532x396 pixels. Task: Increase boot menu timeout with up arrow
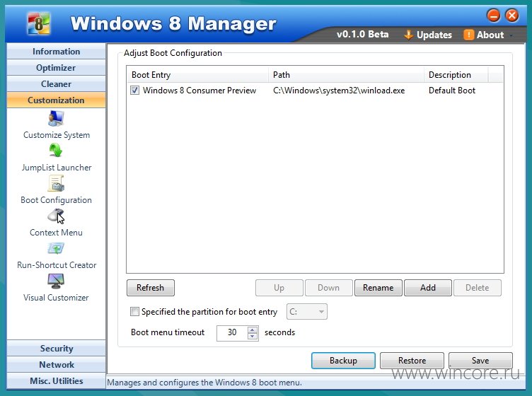tap(252, 330)
